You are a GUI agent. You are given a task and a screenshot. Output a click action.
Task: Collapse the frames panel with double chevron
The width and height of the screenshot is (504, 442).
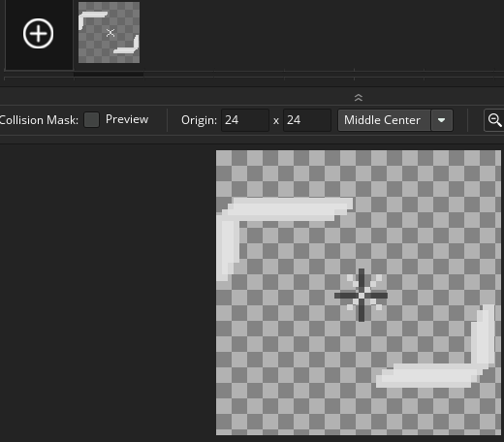pyautogui.click(x=359, y=97)
